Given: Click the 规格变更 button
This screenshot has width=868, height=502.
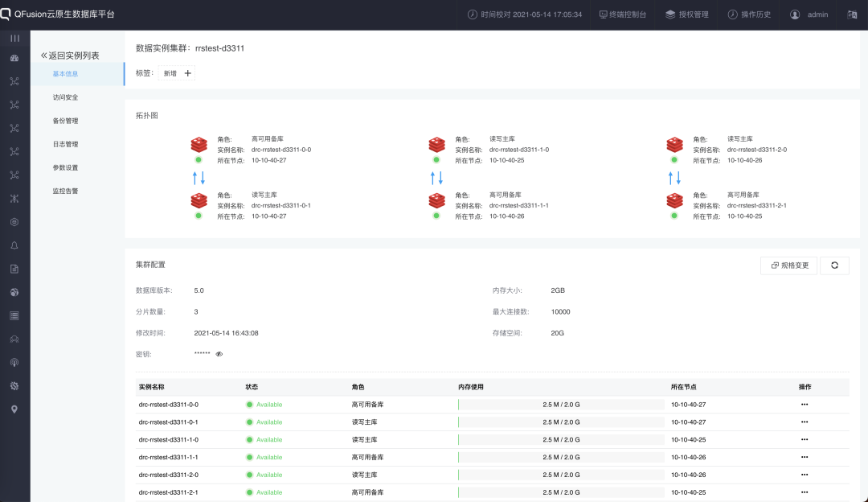Looking at the screenshot, I should pyautogui.click(x=789, y=265).
